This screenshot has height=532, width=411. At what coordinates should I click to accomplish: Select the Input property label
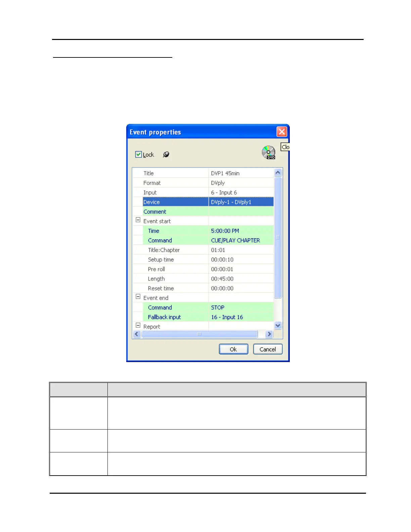150,192
